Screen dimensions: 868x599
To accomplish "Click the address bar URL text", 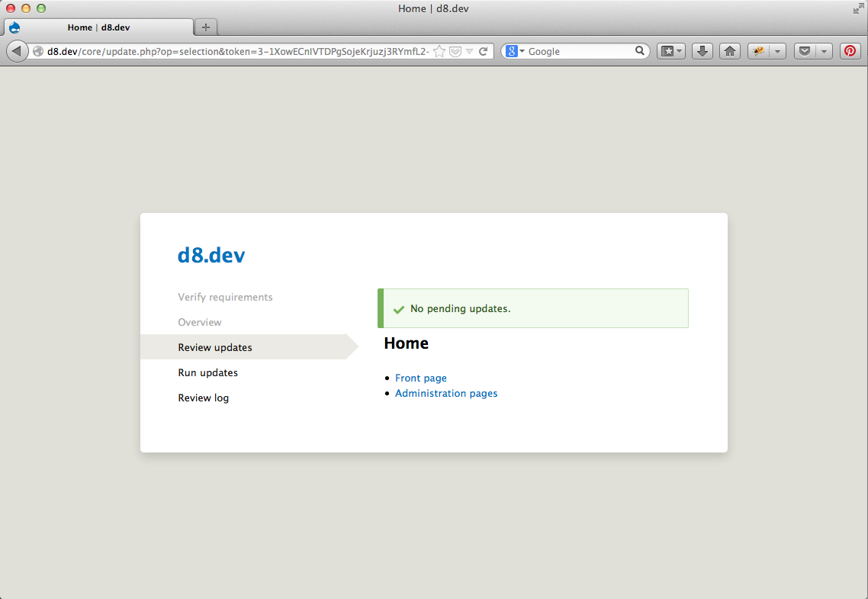I will (238, 51).
